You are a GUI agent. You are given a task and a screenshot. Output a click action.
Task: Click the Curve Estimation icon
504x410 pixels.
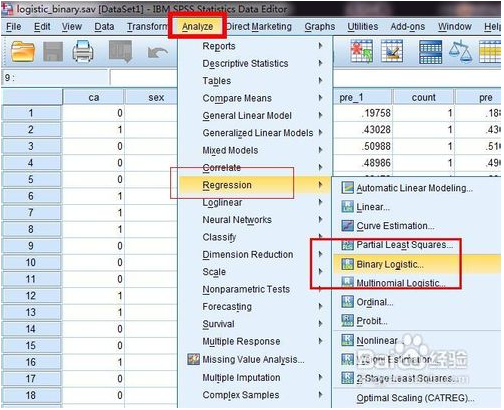[347, 226]
